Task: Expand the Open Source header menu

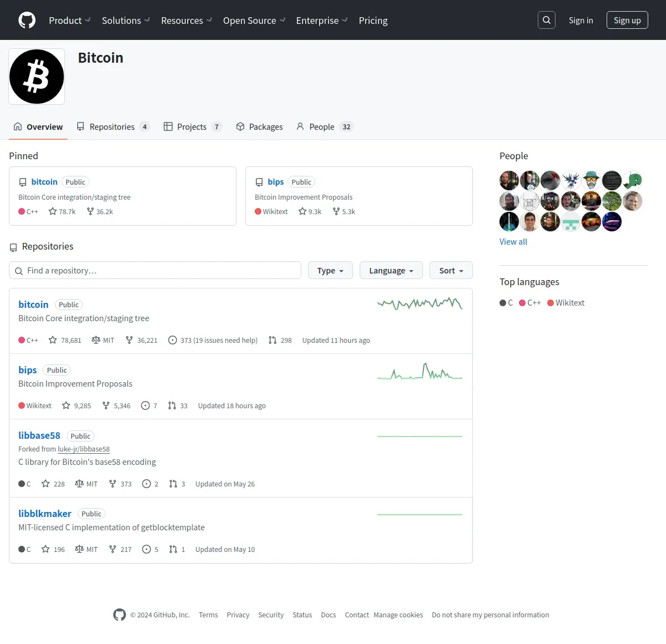Action: click(254, 20)
